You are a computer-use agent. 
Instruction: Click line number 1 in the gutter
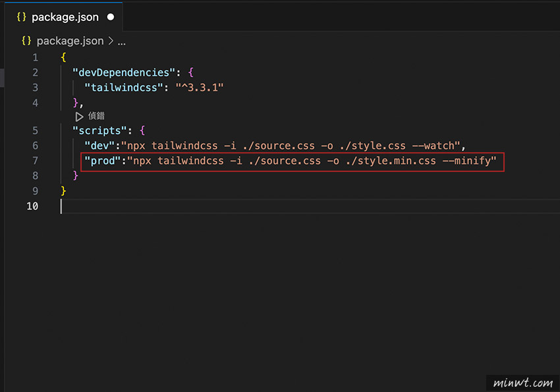coord(35,57)
